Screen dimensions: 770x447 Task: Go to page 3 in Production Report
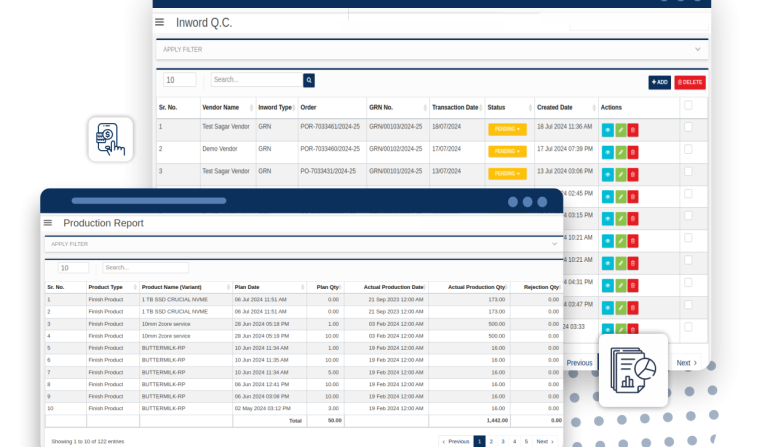[x=503, y=441]
